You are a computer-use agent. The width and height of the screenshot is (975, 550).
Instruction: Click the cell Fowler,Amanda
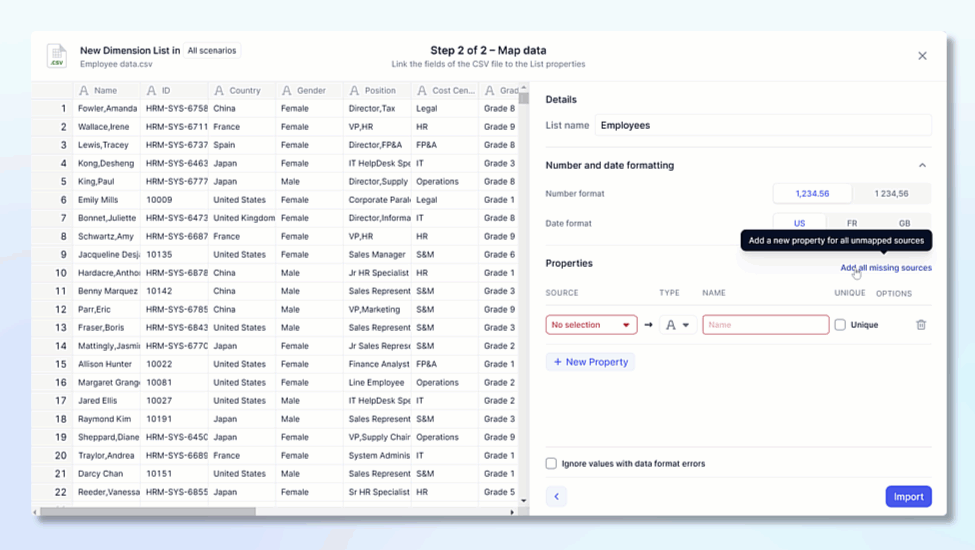108,109
